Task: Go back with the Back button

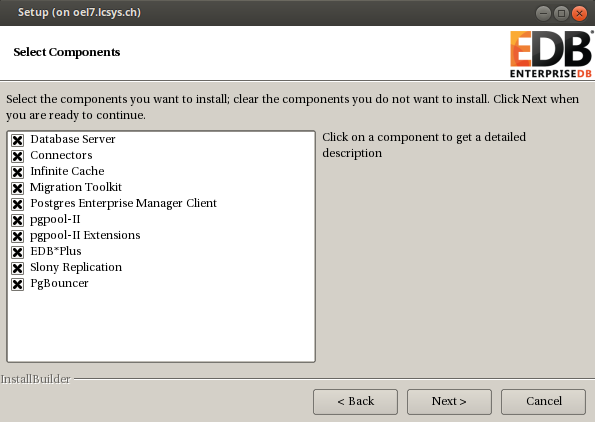Action: (356, 402)
